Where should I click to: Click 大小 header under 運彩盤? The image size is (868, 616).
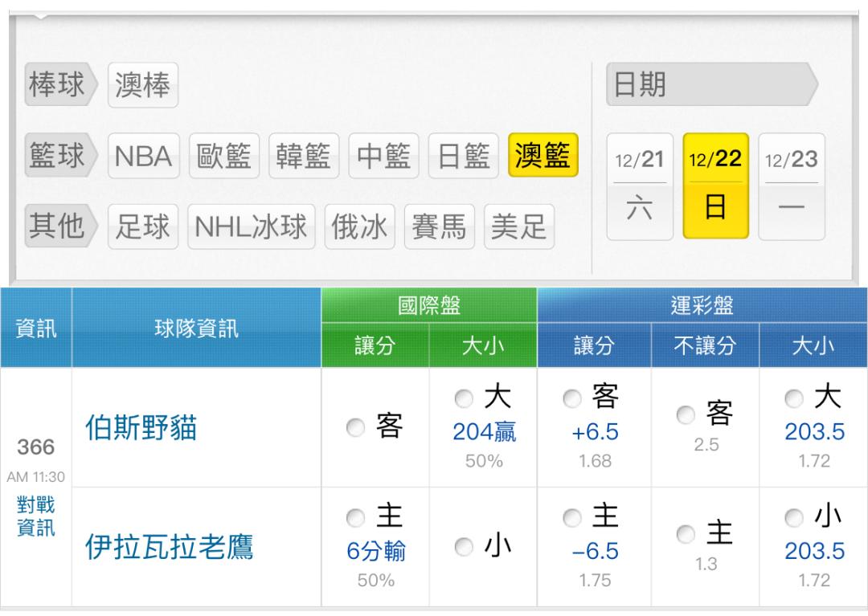[x=813, y=345]
